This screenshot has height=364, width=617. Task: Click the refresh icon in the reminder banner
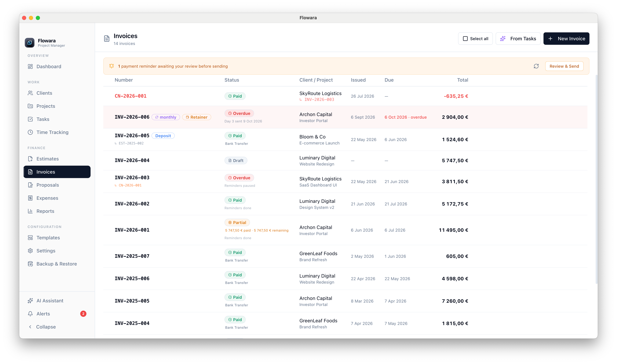pyautogui.click(x=536, y=66)
